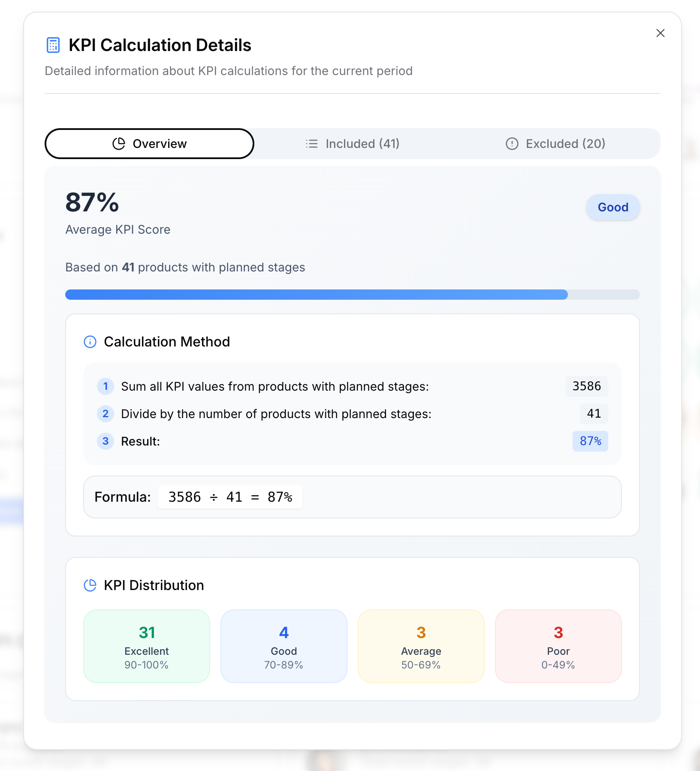Click the average KPI progress bar
The width and height of the screenshot is (700, 771).
(x=352, y=295)
